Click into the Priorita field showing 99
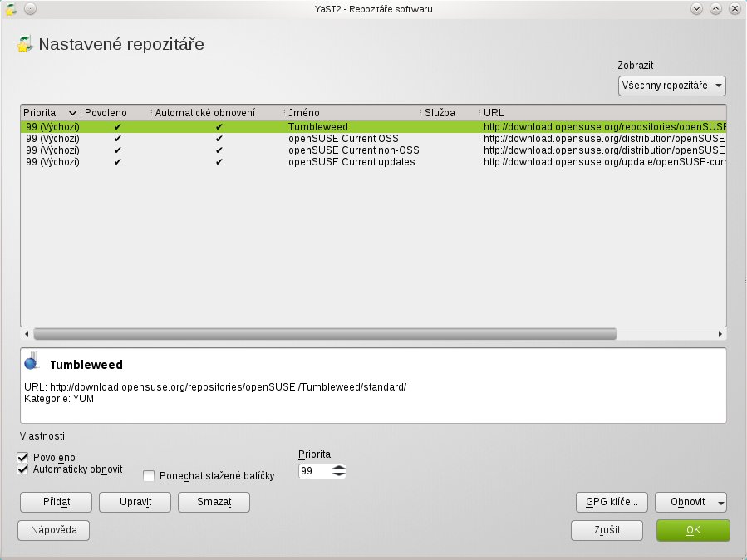Viewport: 747px width, 560px height. pyautogui.click(x=315, y=471)
